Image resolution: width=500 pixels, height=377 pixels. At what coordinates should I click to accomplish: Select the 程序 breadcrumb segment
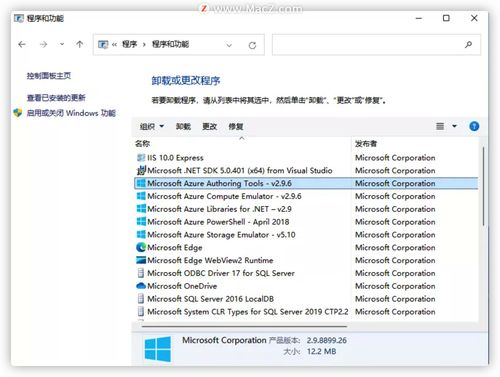129,44
